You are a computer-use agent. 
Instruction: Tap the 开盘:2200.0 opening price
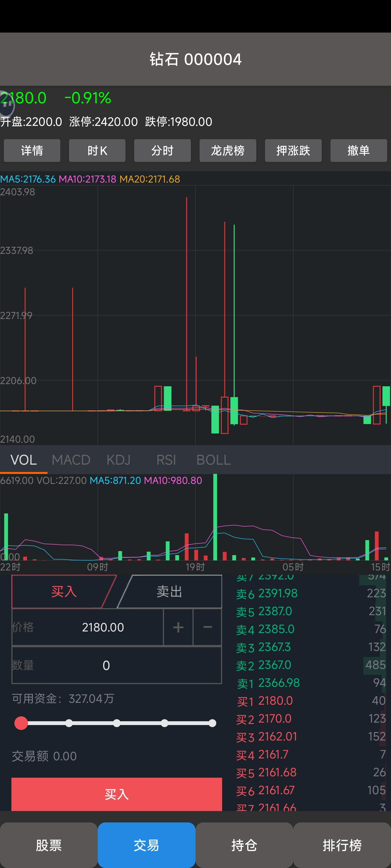(31, 122)
